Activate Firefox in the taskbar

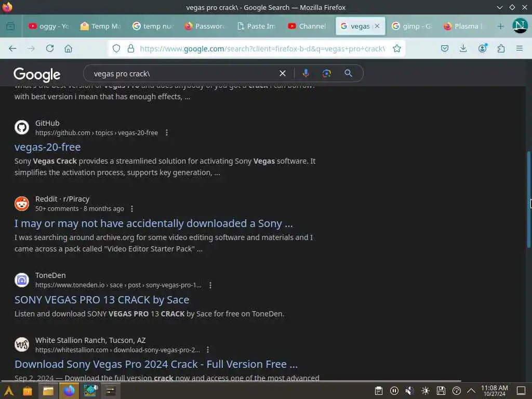pos(69,391)
